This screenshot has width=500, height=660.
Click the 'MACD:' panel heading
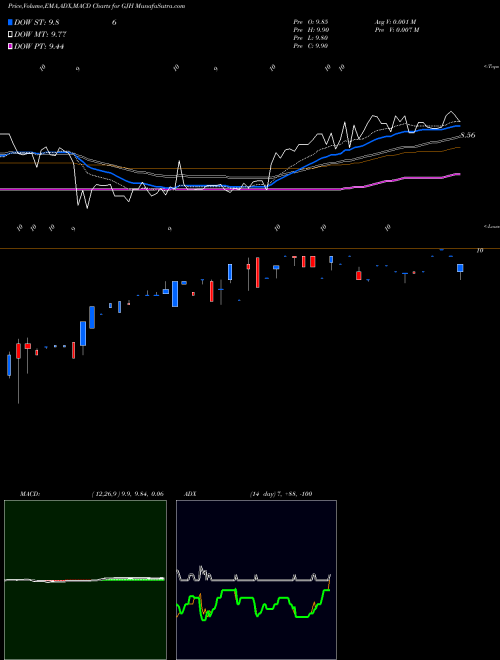[x=30, y=494]
